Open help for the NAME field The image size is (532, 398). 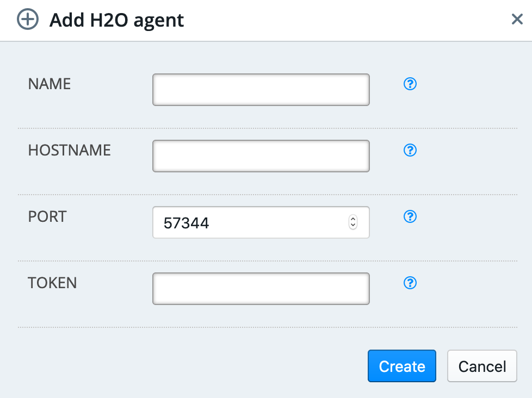tap(410, 84)
